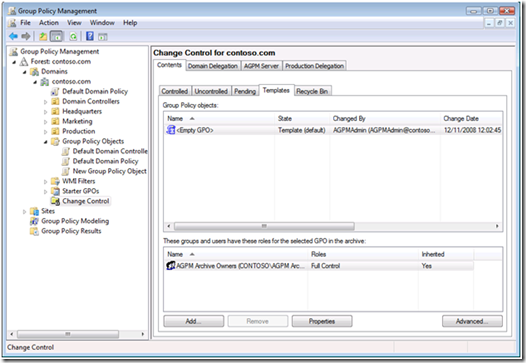This screenshot has width=526, height=363.
Task: Click the tree pane horizontal scrollbar thumb
Action: [68, 334]
